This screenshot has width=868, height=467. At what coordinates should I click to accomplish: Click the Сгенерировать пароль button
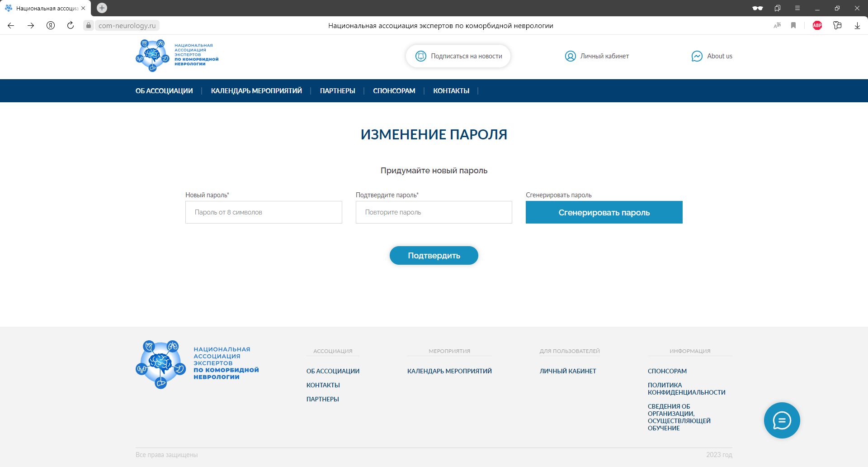coord(604,212)
